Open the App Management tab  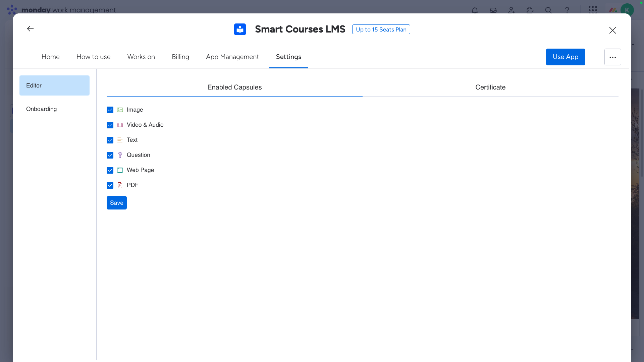point(232,57)
